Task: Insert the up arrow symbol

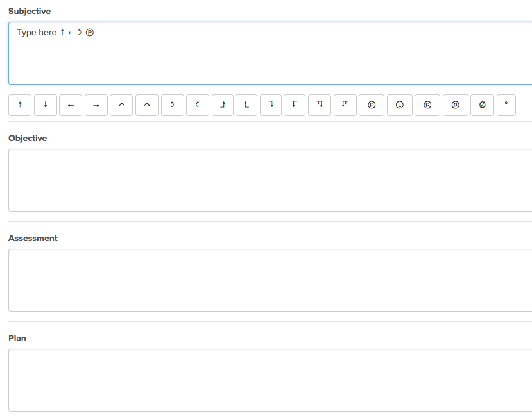Action: click(20, 105)
